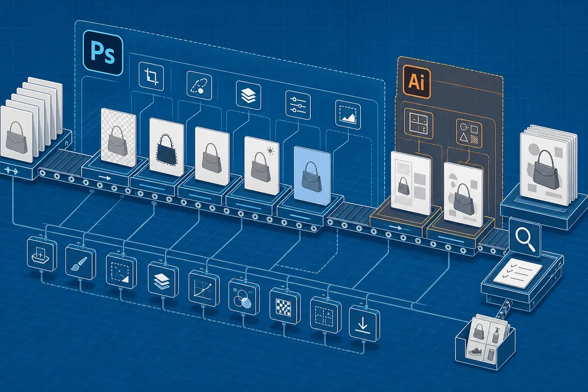Click the artboard layout grid icon

pyautogui.click(x=419, y=124)
